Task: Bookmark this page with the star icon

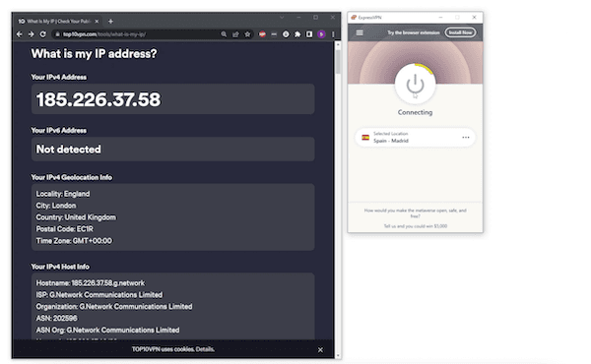Action: click(x=247, y=34)
